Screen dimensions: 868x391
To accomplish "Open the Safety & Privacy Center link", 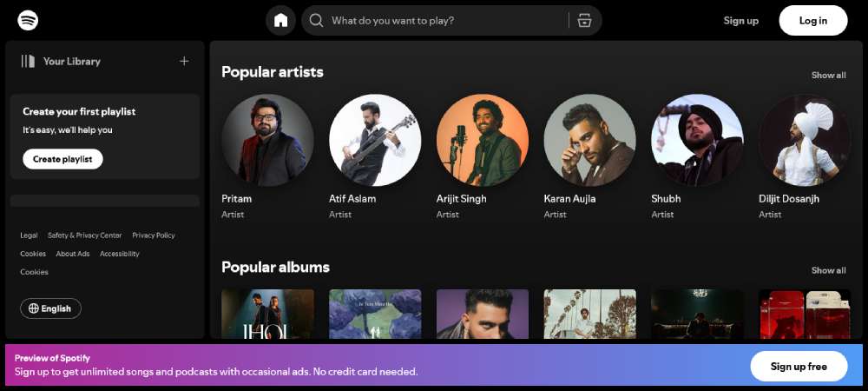I will pyautogui.click(x=84, y=235).
